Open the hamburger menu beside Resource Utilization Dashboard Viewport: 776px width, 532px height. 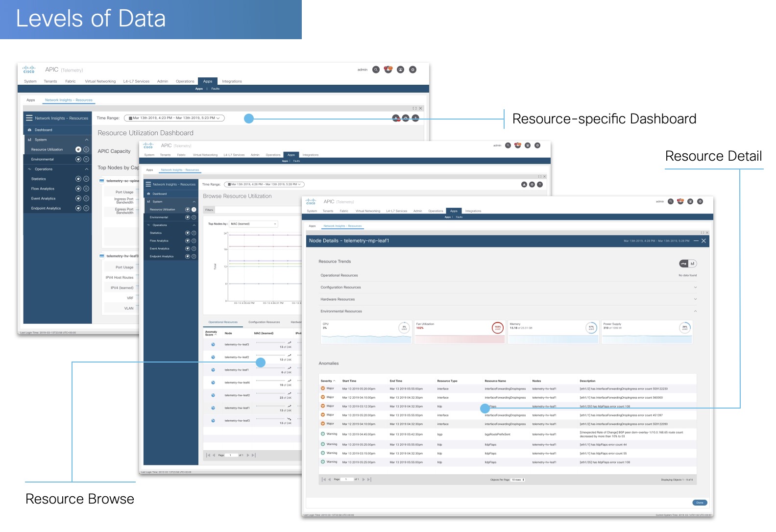[x=29, y=118]
